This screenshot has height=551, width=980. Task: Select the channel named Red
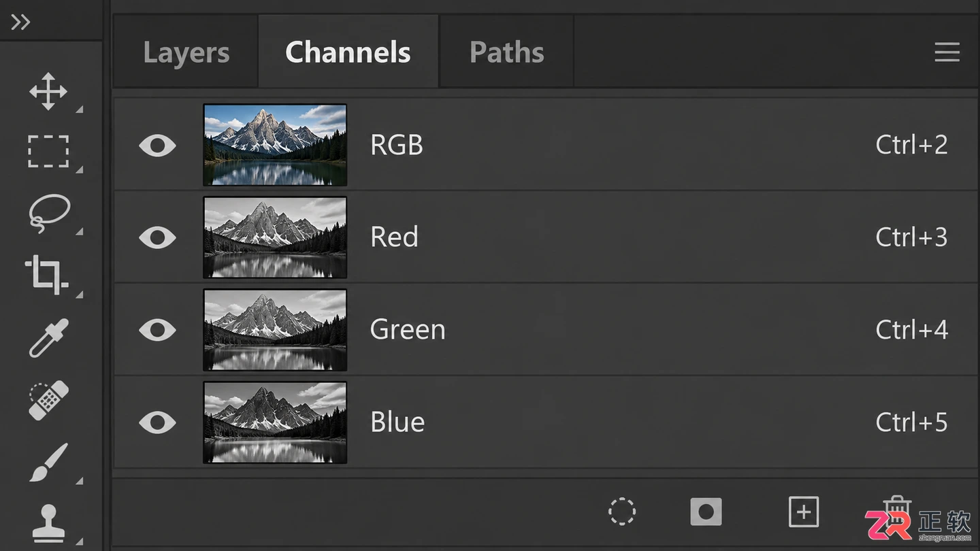point(545,237)
